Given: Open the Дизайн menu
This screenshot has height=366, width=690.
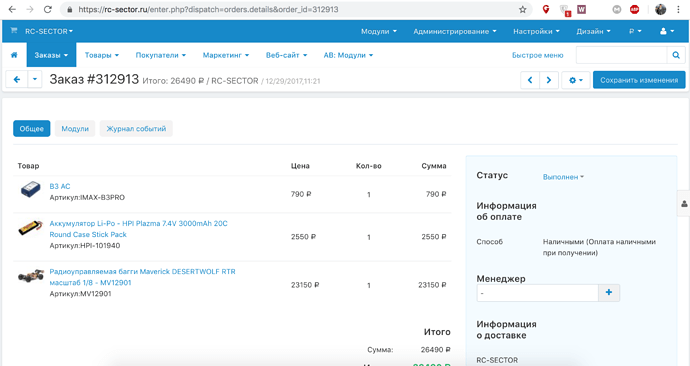Looking at the screenshot, I should (x=593, y=31).
